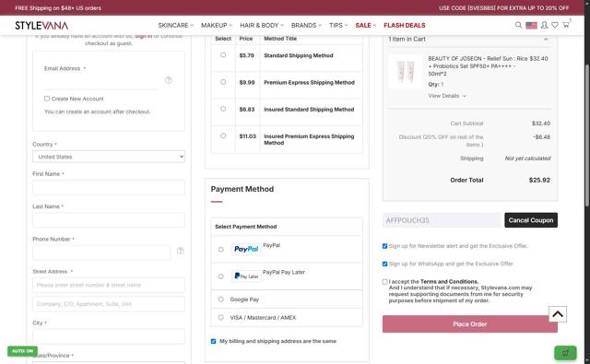Select the $5.79 Standard Shipping Method

coord(223,55)
